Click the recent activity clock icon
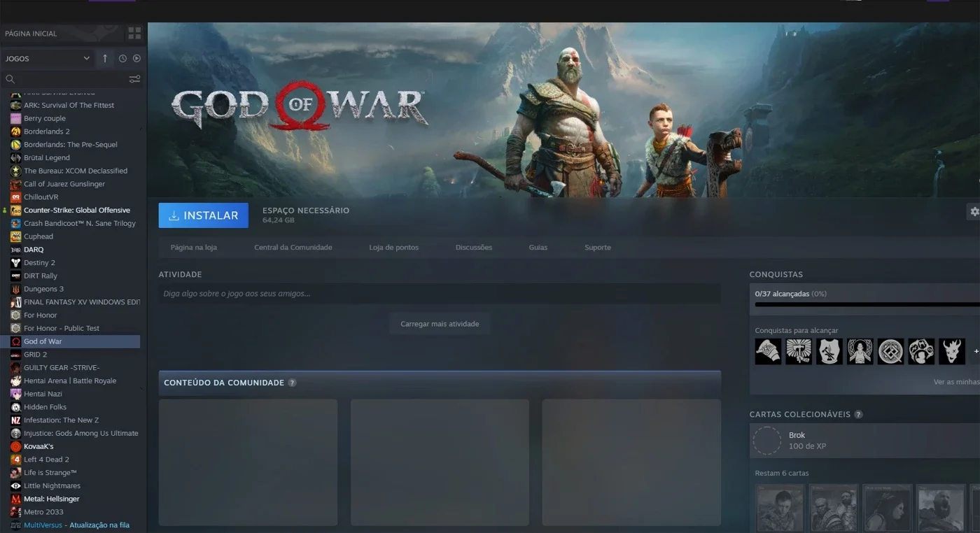The image size is (980, 533). pyautogui.click(x=122, y=59)
